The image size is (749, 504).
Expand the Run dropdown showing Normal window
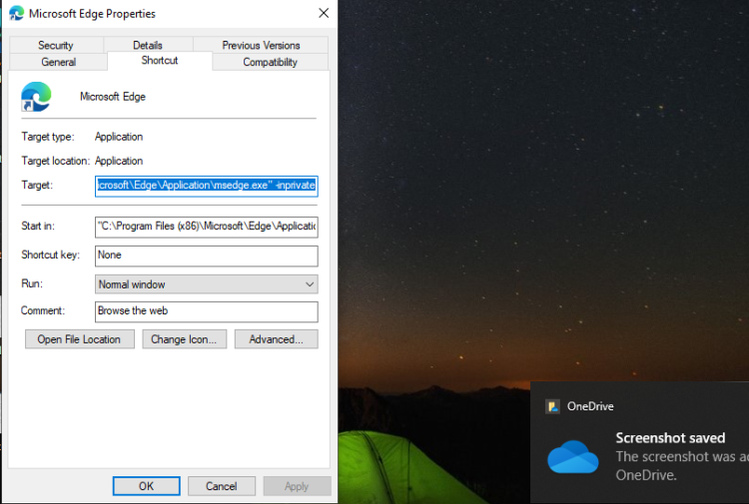click(206, 284)
